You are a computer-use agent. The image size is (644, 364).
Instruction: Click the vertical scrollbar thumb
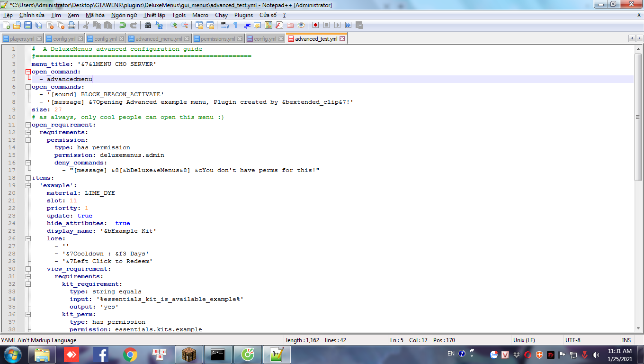click(638, 116)
